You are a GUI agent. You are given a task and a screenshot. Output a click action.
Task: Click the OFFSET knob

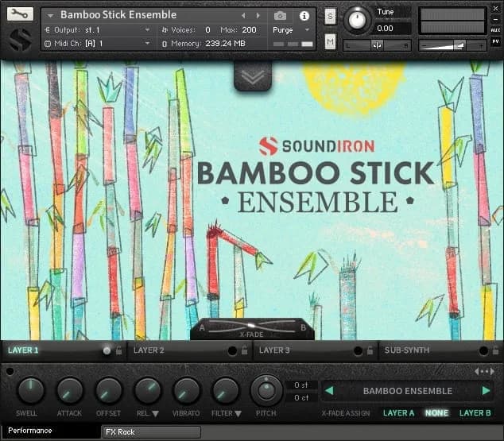tap(109, 391)
